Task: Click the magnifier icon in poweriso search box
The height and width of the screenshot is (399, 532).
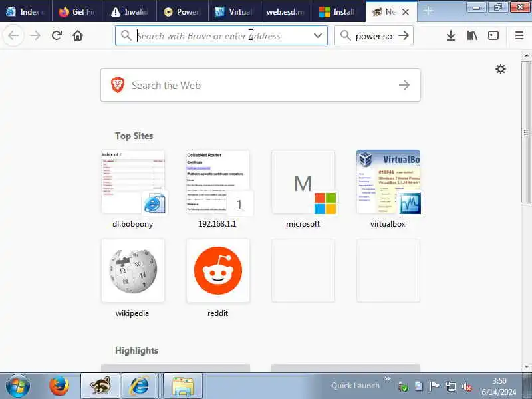Action: tap(345, 35)
